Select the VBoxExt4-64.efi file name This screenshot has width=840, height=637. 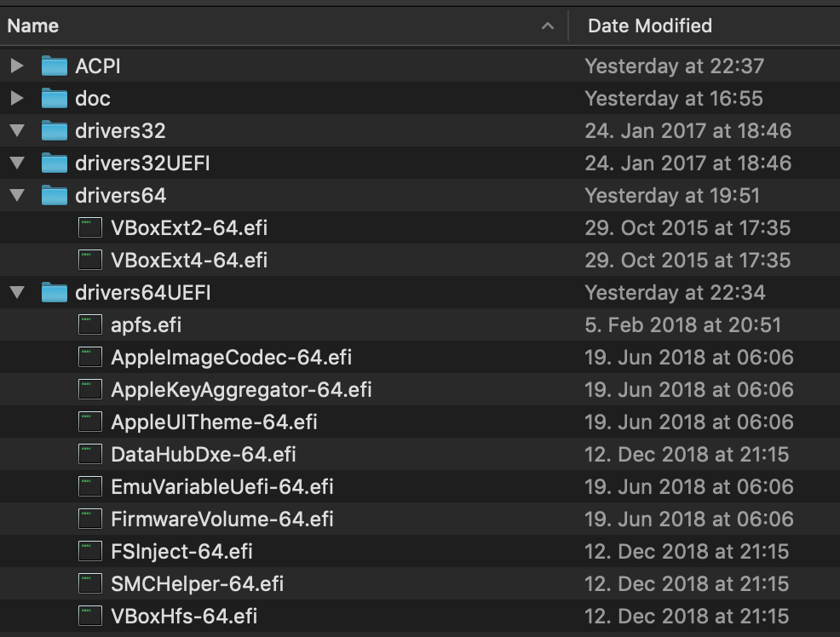coord(189,260)
